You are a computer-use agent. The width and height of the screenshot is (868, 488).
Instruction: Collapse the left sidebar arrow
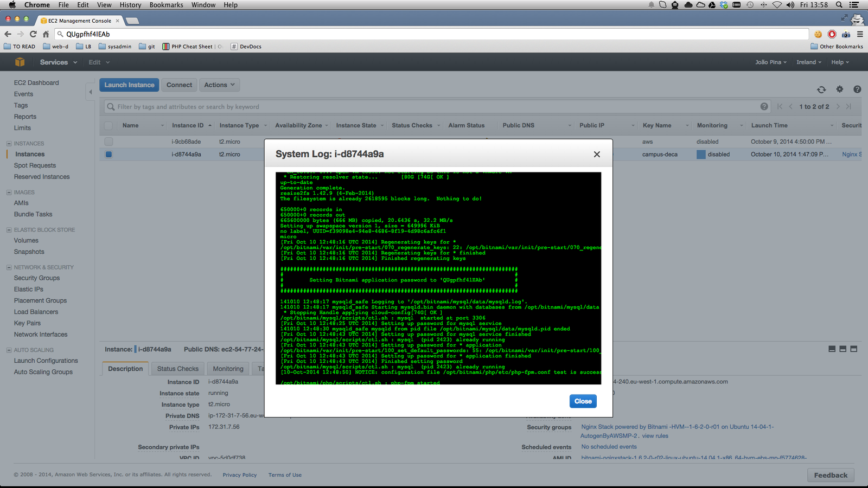click(91, 92)
